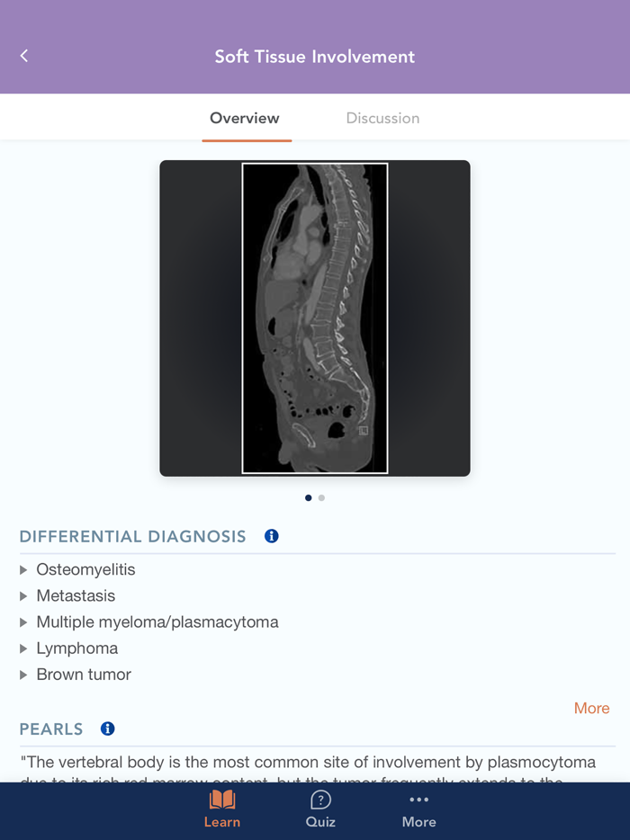Image resolution: width=630 pixels, height=840 pixels.
Task: Switch to the Discussion tab
Action: pos(382,118)
